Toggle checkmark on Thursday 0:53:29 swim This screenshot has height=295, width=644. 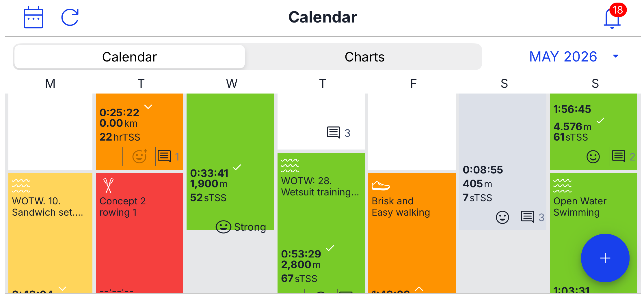(x=330, y=248)
